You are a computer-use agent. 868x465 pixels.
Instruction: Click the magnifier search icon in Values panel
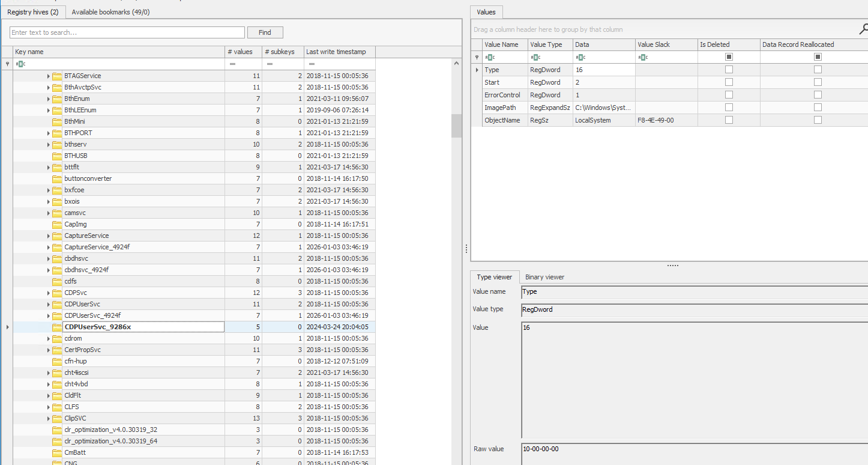[x=863, y=28]
